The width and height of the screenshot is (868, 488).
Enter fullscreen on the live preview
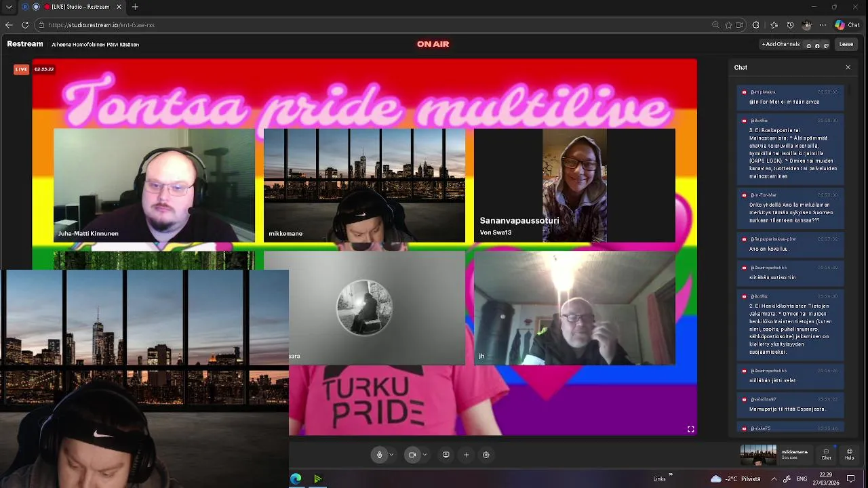[x=690, y=429]
